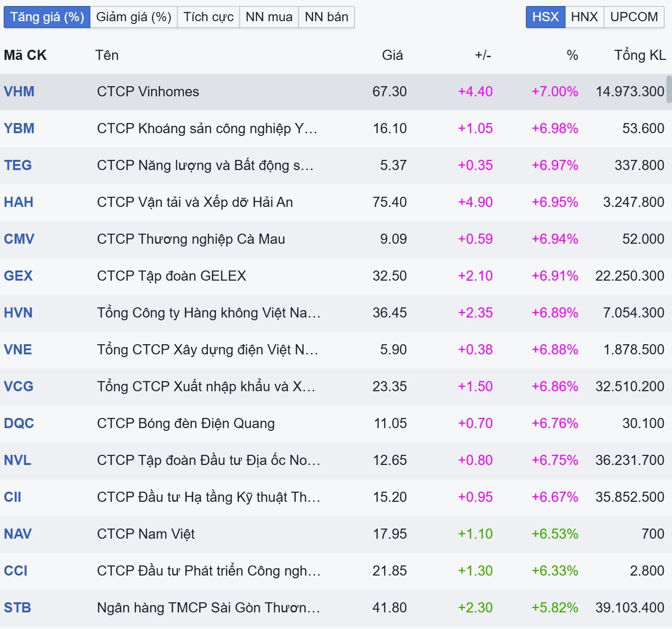The image size is (672, 629).
Task: Select the Tăng giá (%) tab
Action: coord(47,17)
